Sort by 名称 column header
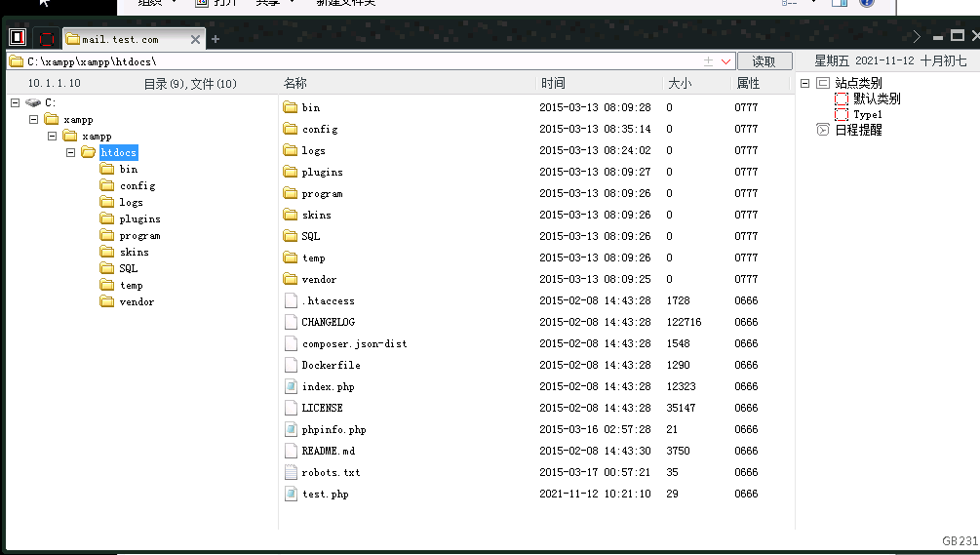The height and width of the screenshot is (555, 980). click(295, 83)
